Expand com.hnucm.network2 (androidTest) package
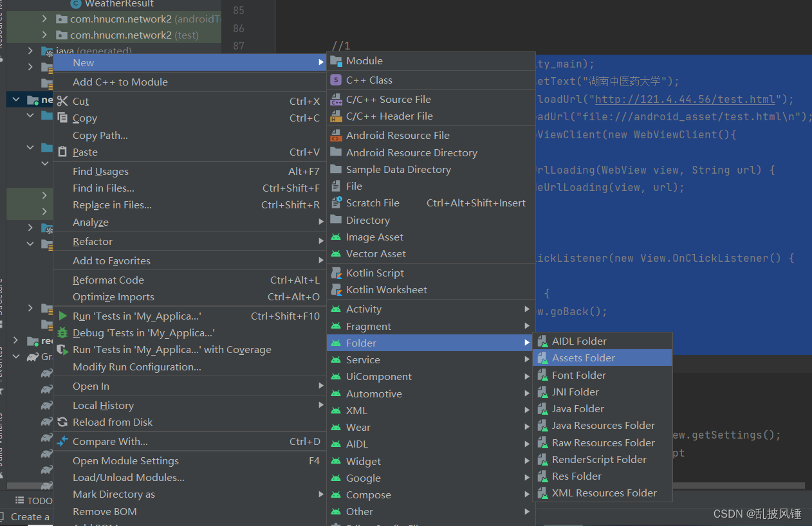The image size is (812, 526). 44,19
